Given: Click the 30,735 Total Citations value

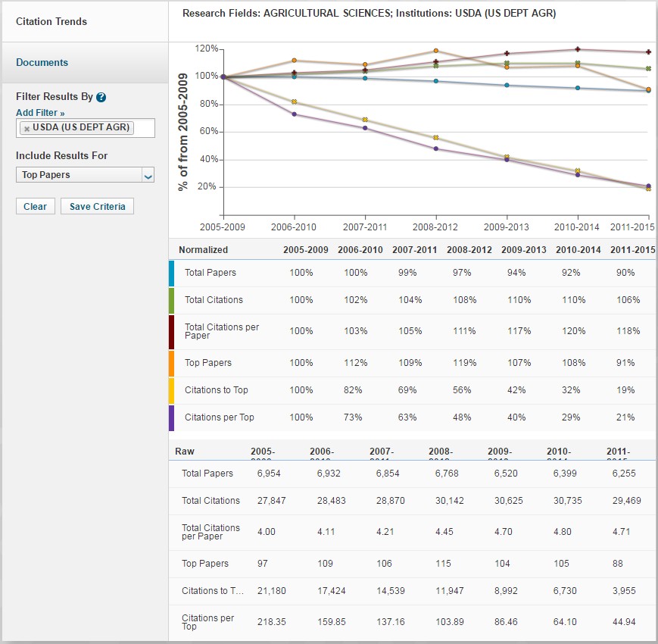Looking at the screenshot, I should pyautogui.click(x=568, y=501).
